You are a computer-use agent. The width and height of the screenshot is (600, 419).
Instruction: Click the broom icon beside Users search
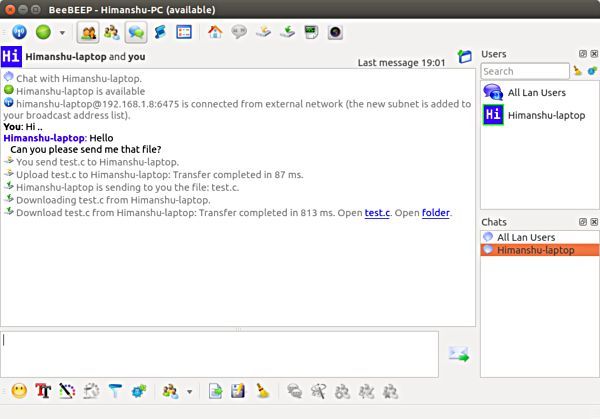click(577, 71)
